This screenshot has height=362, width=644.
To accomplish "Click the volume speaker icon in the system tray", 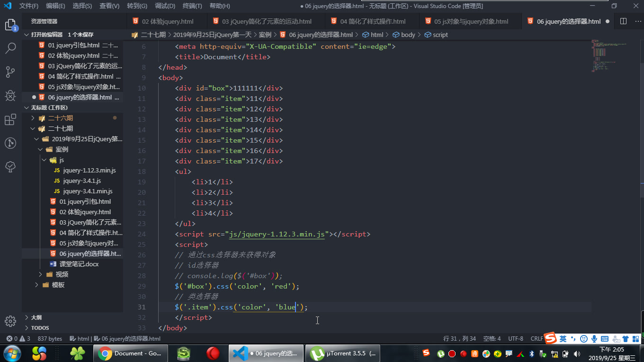I will [x=577, y=354].
